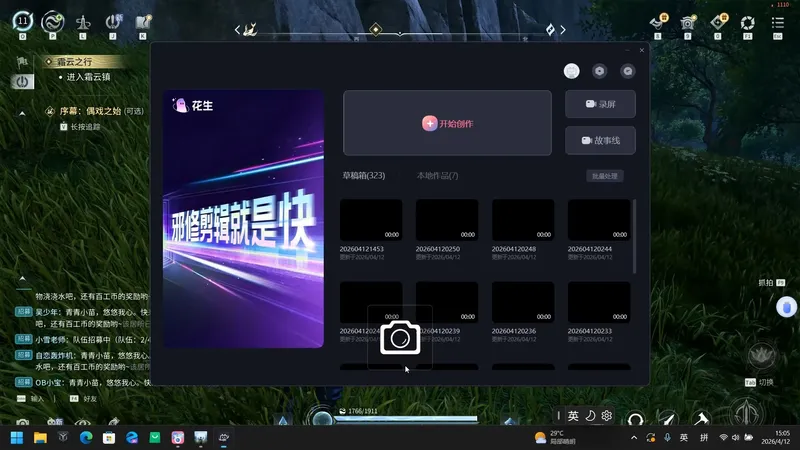The image size is (800, 450).
Task: Click the diamond marker at the compass center
Action: point(376,29)
